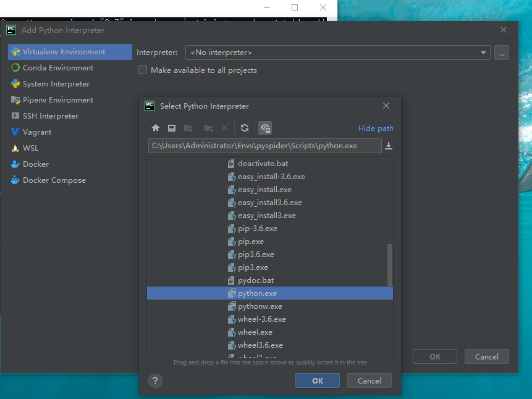The width and height of the screenshot is (532, 399).
Task: Minimize the background window
Action: tap(267, 7)
